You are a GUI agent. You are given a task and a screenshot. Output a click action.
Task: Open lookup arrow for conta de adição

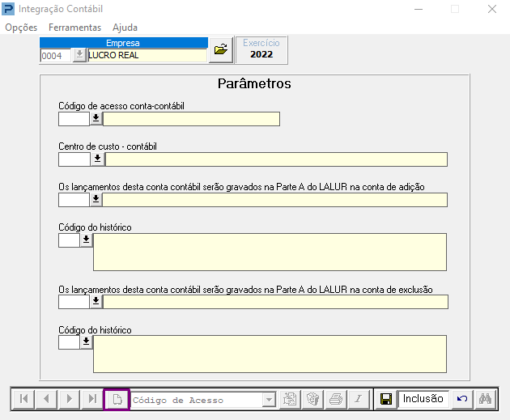[96, 200]
